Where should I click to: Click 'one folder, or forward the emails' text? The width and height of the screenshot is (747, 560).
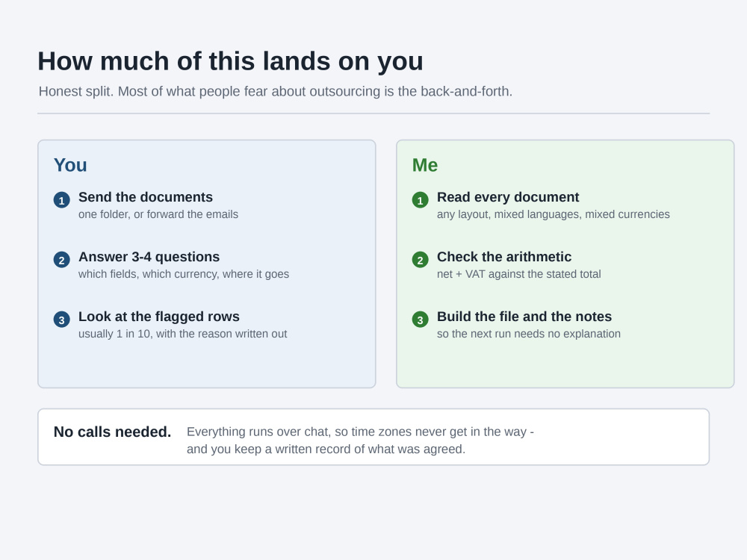point(158,214)
